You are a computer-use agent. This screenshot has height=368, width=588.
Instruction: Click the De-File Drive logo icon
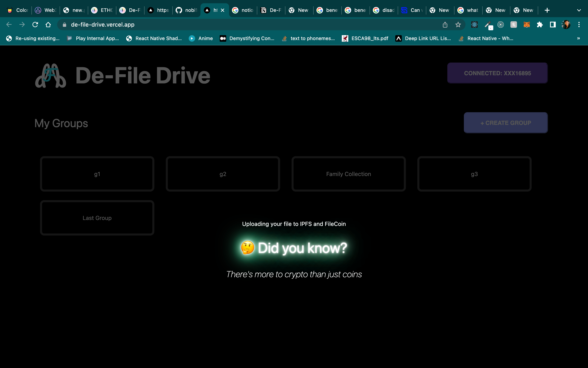(51, 76)
